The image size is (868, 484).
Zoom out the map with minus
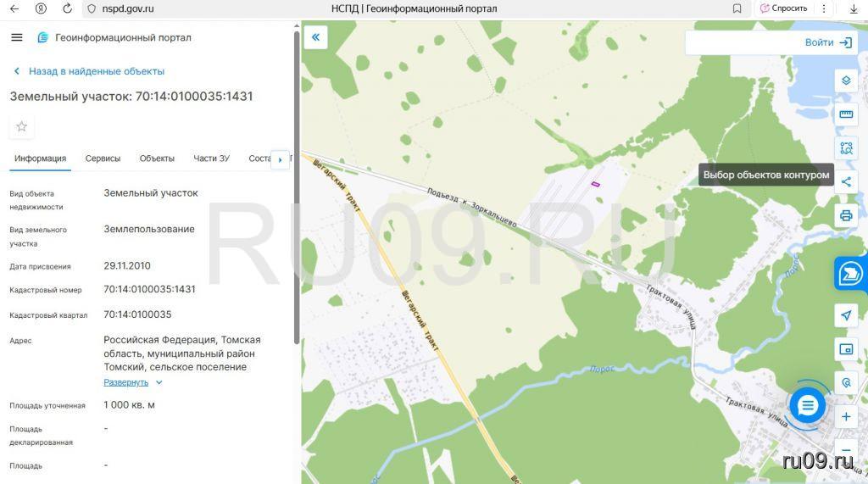(845, 450)
